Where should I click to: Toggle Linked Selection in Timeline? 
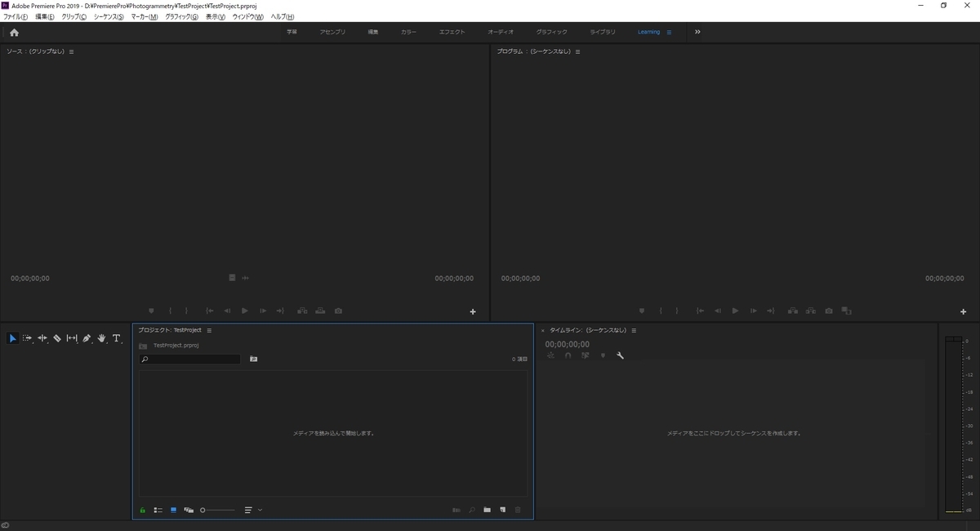(x=586, y=355)
